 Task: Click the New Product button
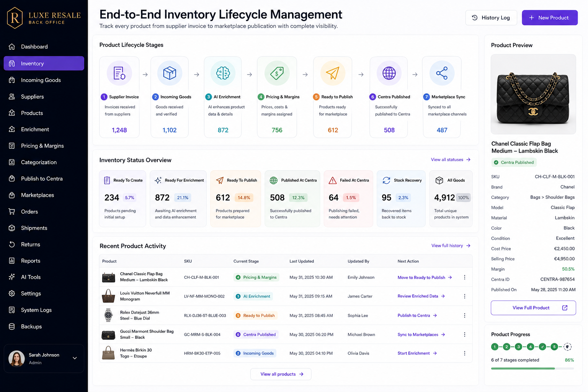[x=550, y=18]
